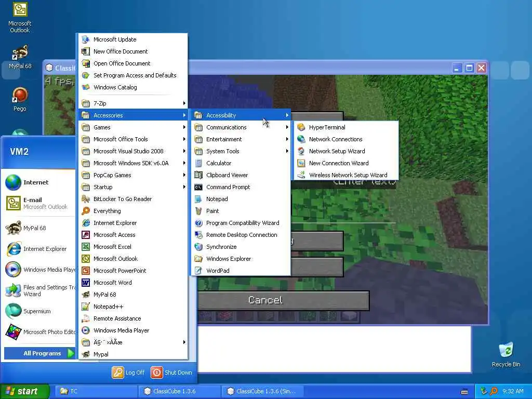Expand the Startup folder

tap(133, 187)
